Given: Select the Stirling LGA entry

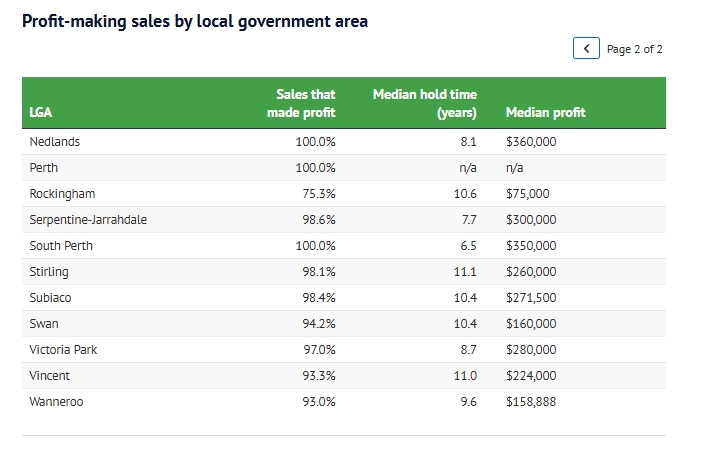Looking at the screenshot, I should [x=49, y=272].
